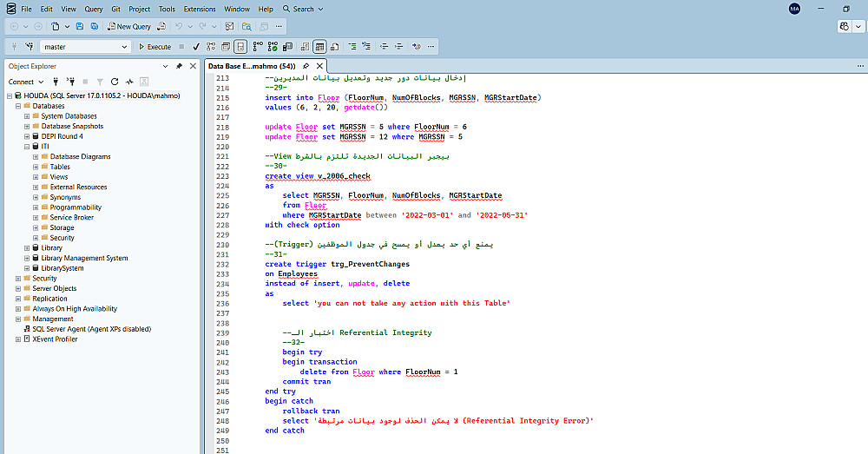Toggle IntelliSense Enabled button
Viewport: 868px width, 454px height.
[240, 47]
